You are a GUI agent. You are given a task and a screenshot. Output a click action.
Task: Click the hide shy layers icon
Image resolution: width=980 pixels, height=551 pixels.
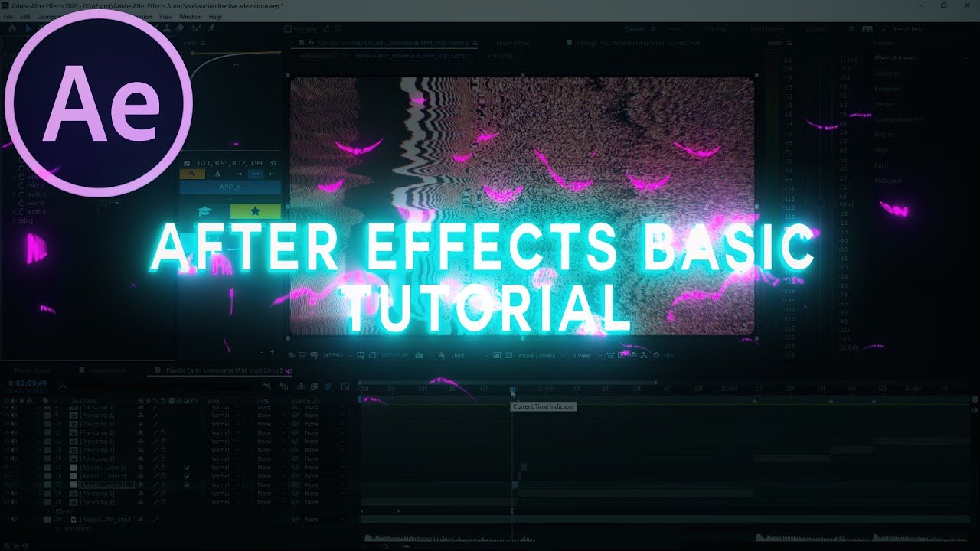pos(300,386)
